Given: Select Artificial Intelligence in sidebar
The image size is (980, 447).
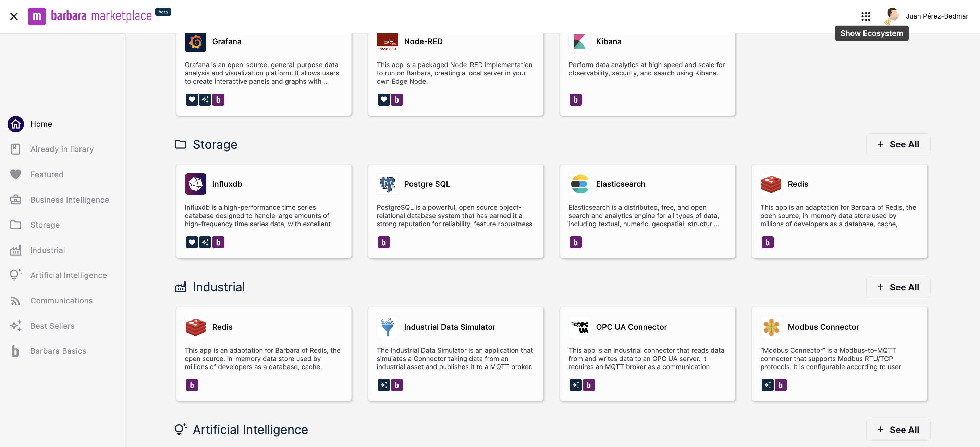Looking at the screenshot, I should 69,275.
